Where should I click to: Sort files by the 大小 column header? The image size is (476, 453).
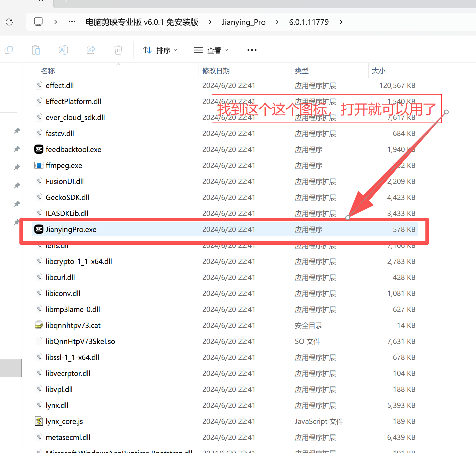(x=379, y=71)
